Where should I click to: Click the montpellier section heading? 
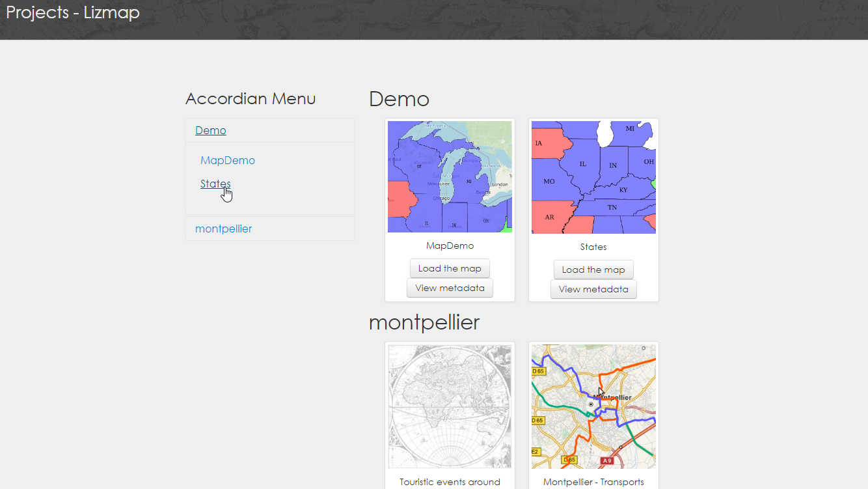point(424,322)
